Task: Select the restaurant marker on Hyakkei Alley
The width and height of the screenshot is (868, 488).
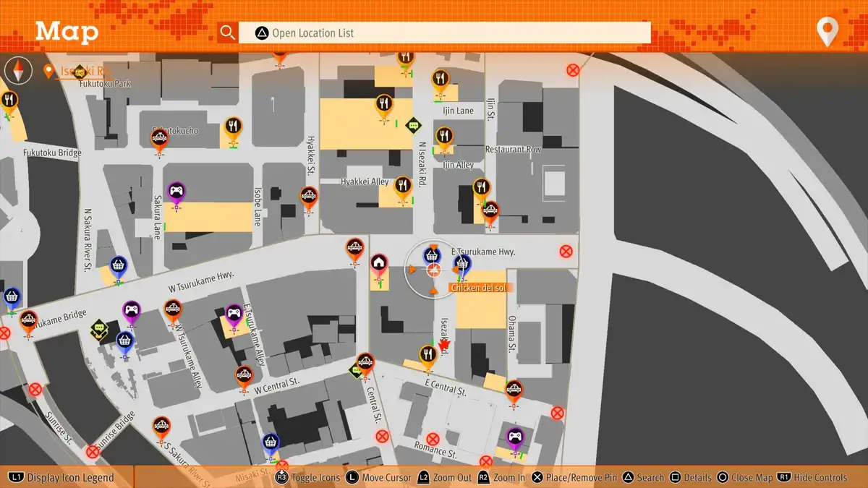Action: pos(403,187)
